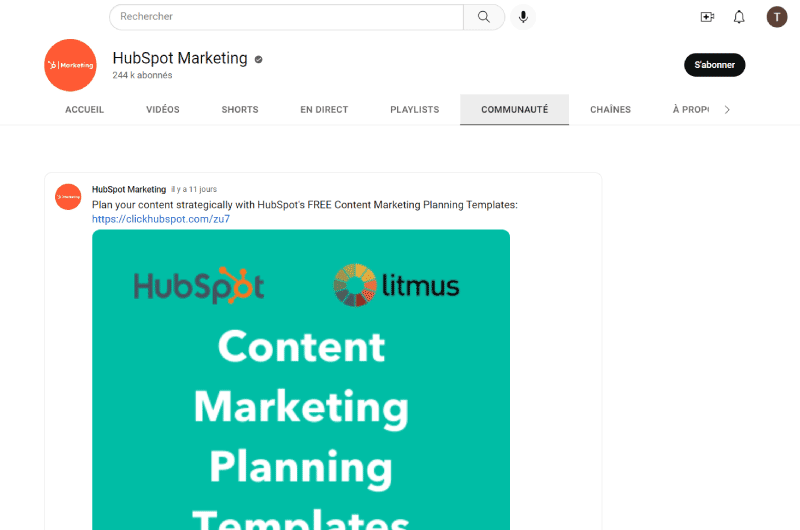
Task: Click the "il y a 11 jours" timestamp
Action: (194, 189)
